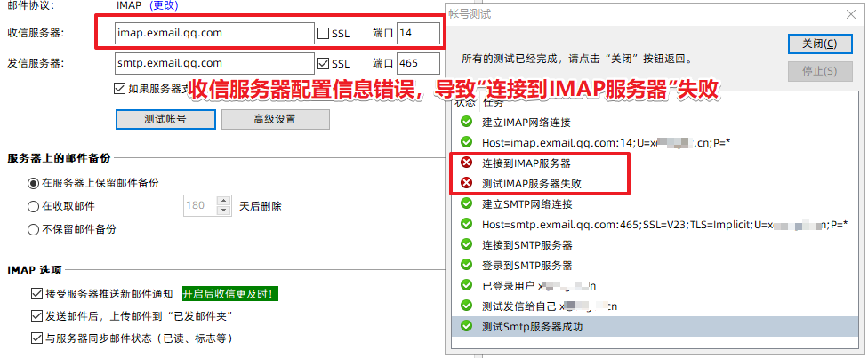Uncheck SSL for the smtp.exmail.qq.com server
Image resolution: width=868 pixels, height=358 pixels.
click(324, 63)
